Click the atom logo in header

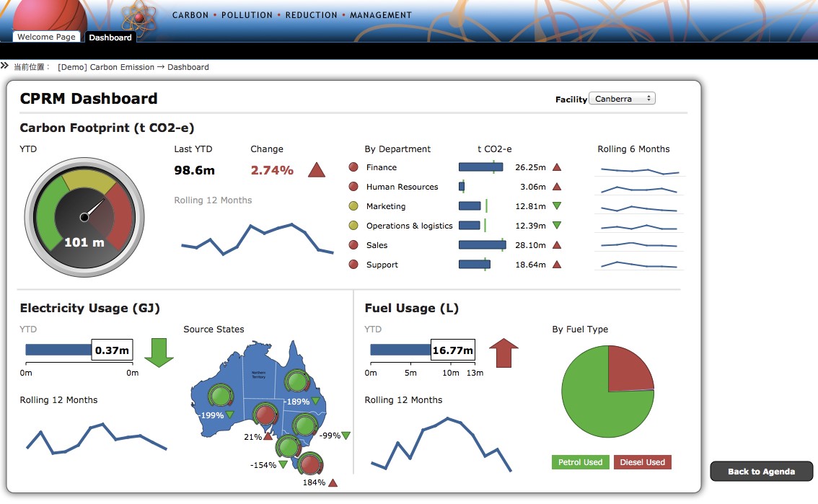pos(138,17)
